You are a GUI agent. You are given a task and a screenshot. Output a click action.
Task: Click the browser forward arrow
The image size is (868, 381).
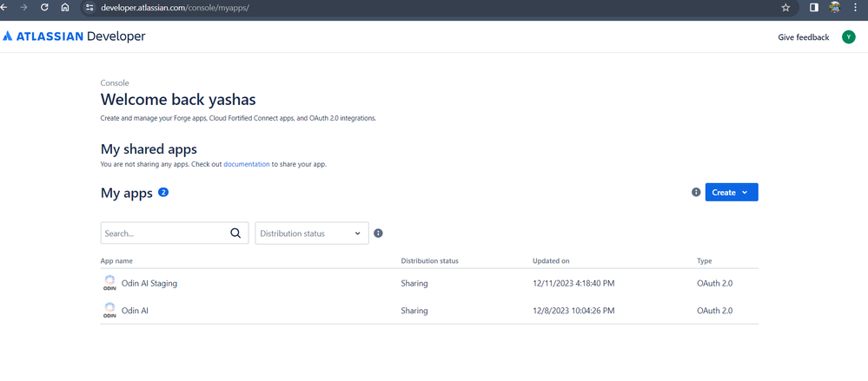pyautogui.click(x=23, y=8)
